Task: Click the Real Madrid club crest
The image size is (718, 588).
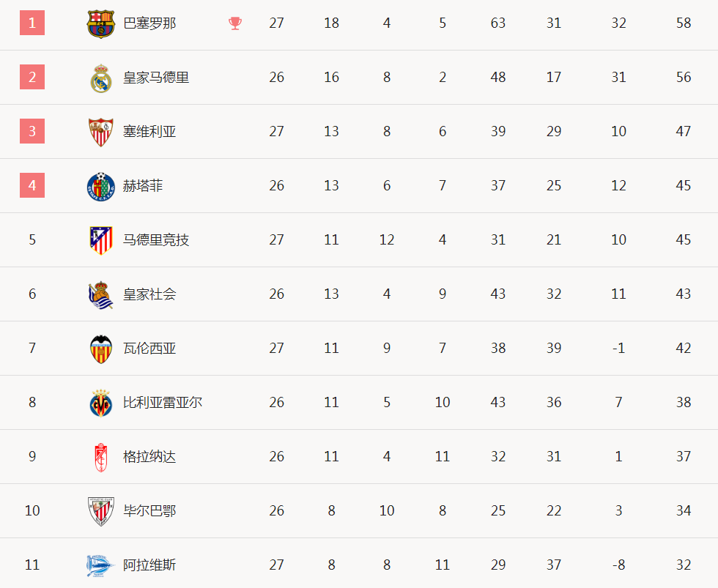Action: coord(101,78)
